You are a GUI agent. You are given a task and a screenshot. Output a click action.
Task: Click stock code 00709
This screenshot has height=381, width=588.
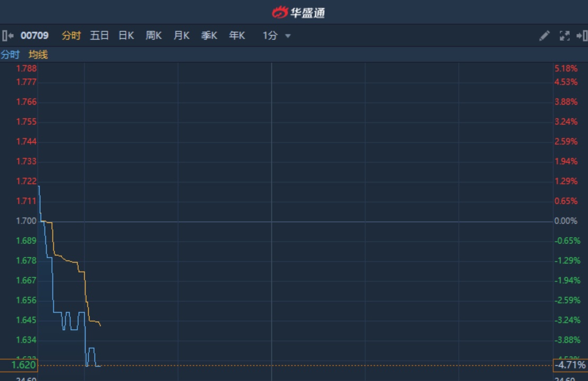34,36
